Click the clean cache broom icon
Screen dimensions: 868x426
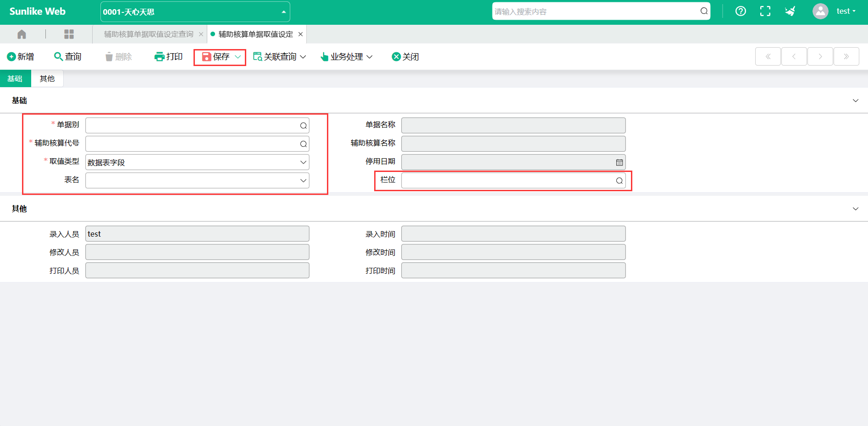(790, 11)
